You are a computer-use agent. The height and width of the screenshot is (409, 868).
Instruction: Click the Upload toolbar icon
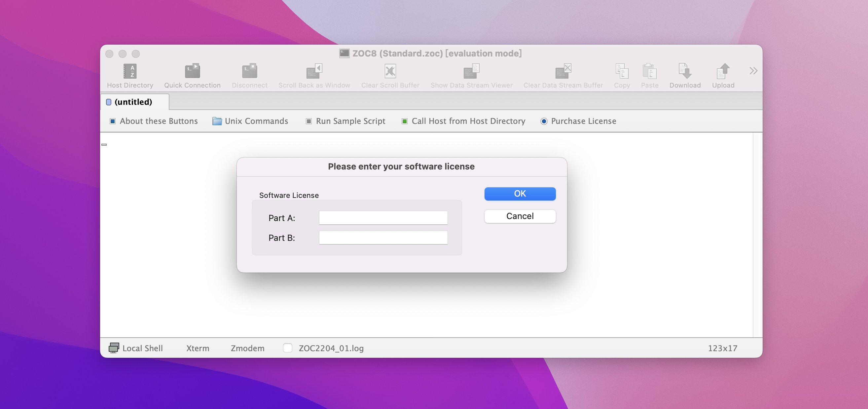click(723, 71)
